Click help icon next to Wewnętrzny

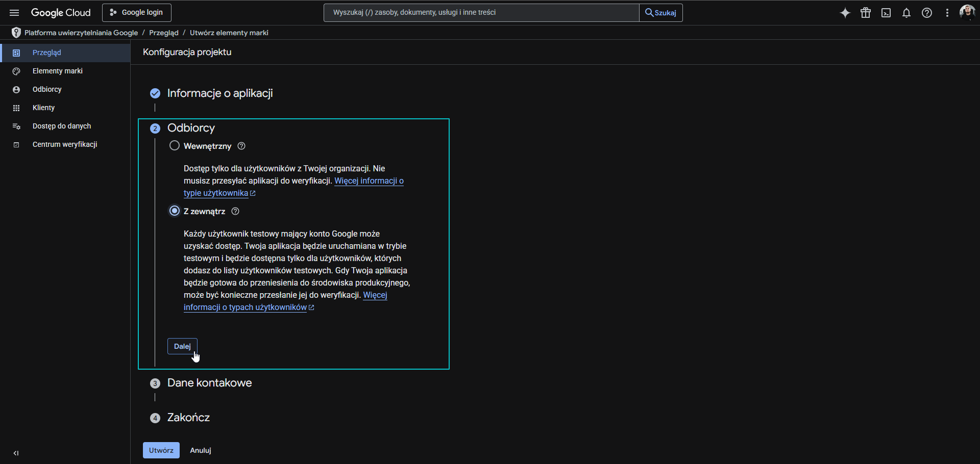[x=242, y=146]
